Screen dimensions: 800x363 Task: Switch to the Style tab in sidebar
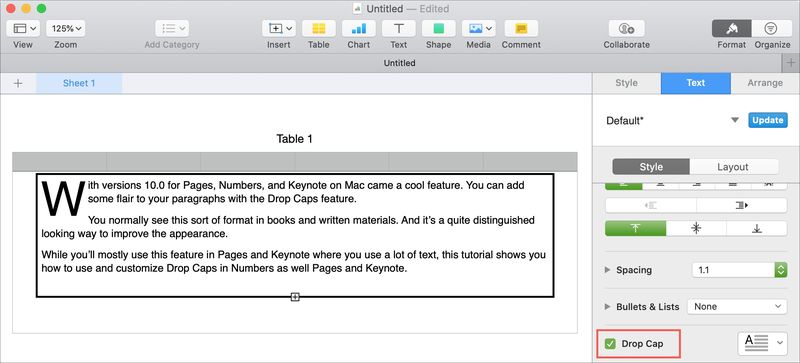[x=627, y=83]
